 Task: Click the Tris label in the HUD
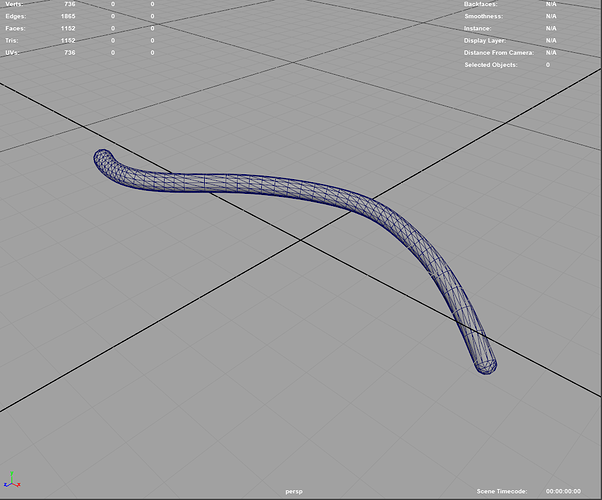(x=12, y=41)
